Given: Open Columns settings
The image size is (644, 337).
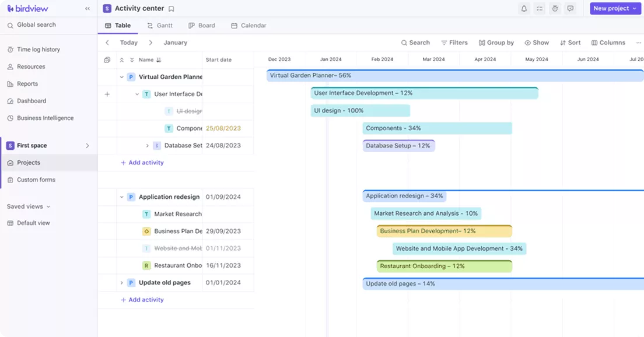Looking at the screenshot, I should 608,43.
